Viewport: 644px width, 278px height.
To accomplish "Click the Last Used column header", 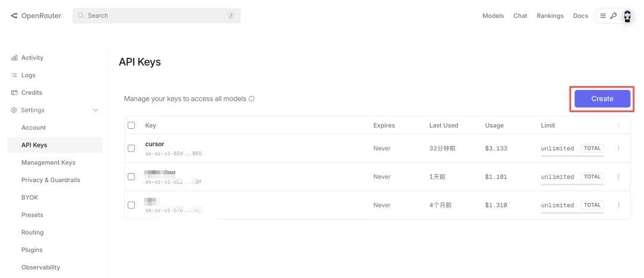I will [444, 125].
